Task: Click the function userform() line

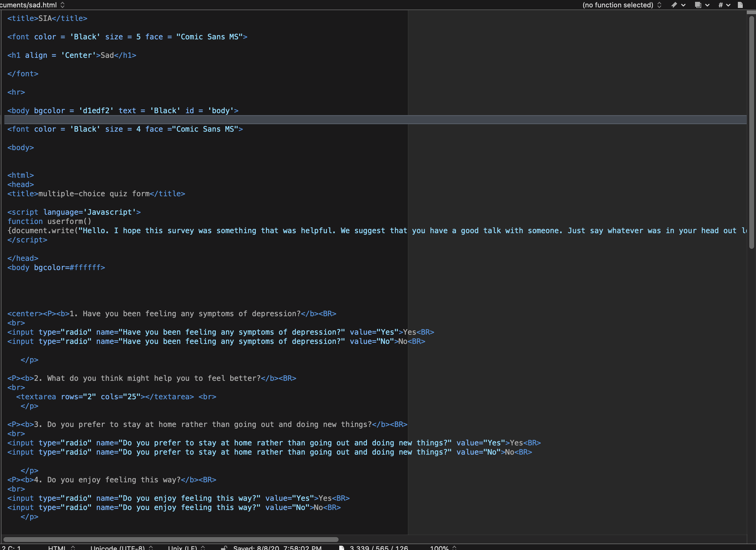Action: pyautogui.click(x=49, y=221)
